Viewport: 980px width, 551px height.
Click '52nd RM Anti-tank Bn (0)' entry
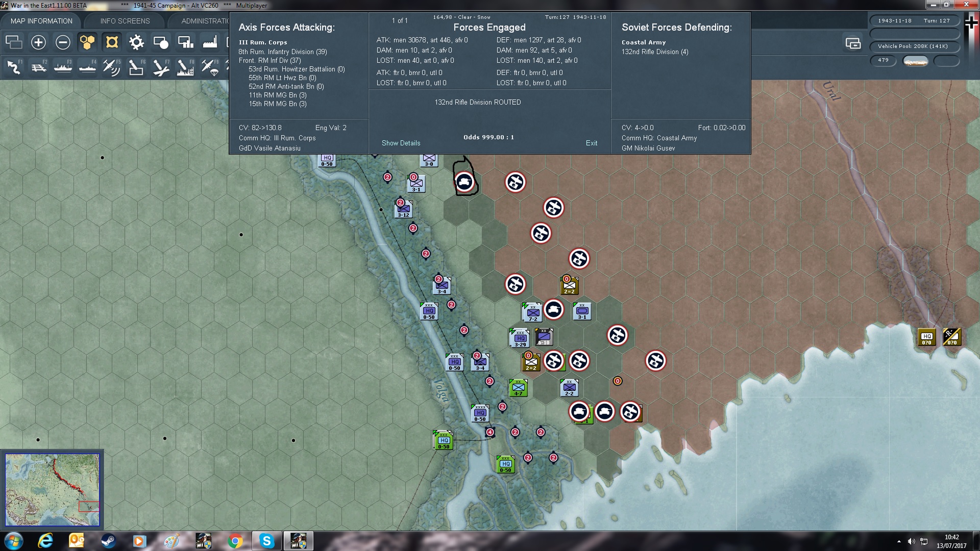(286, 86)
